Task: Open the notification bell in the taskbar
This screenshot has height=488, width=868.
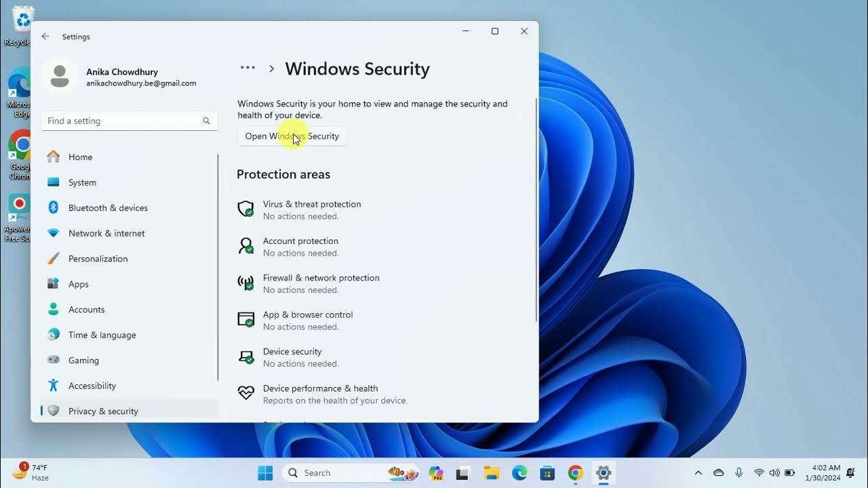Action: click(x=850, y=472)
